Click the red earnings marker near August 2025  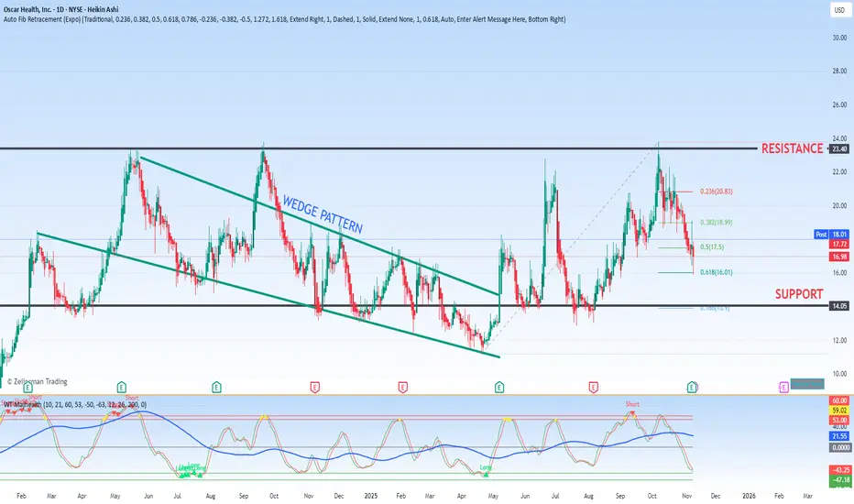pyautogui.click(x=593, y=388)
